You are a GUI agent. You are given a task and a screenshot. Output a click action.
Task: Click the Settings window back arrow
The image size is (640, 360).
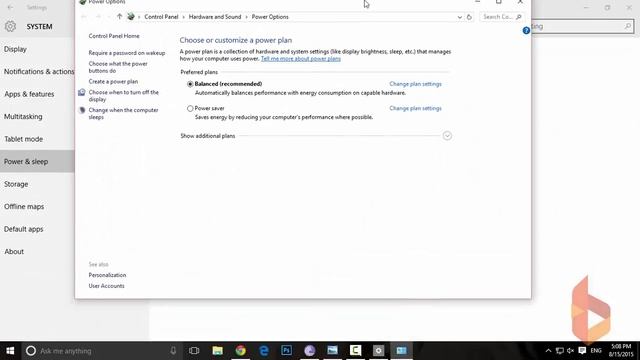(10, 7)
